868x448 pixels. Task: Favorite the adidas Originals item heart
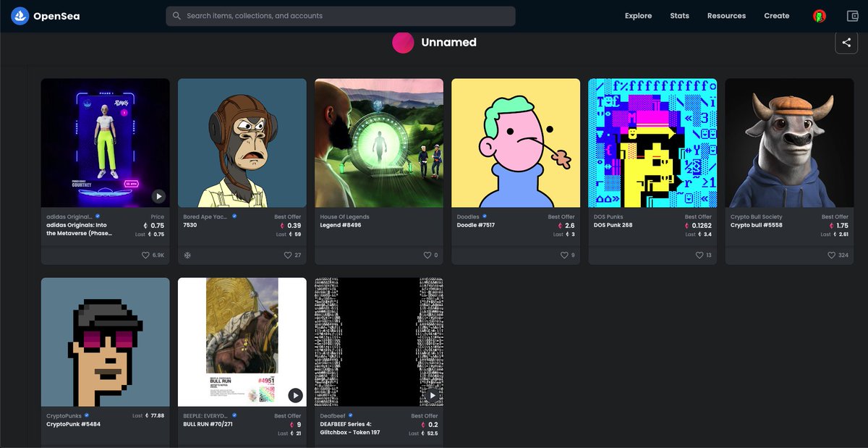[x=145, y=255]
